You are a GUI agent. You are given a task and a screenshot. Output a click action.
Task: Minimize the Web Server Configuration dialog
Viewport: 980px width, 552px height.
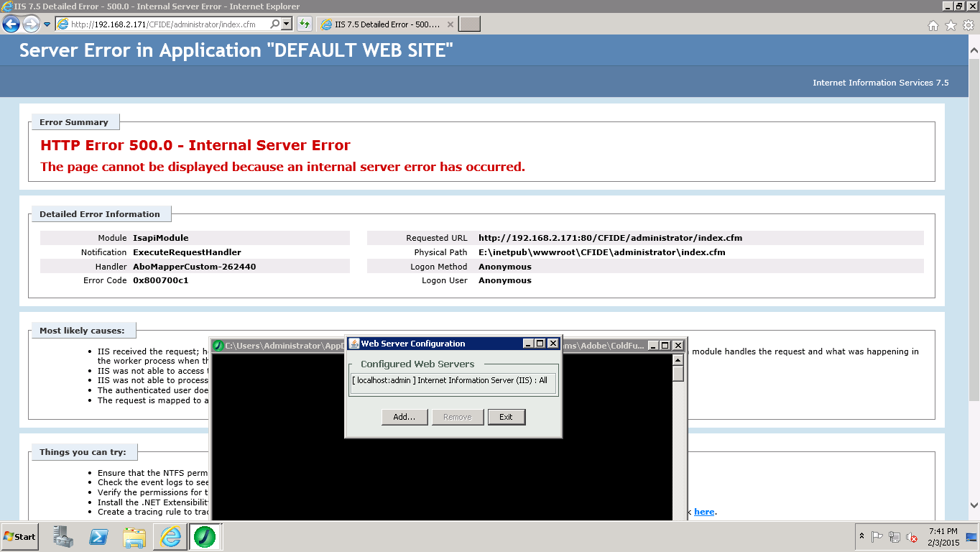click(528, 344)
